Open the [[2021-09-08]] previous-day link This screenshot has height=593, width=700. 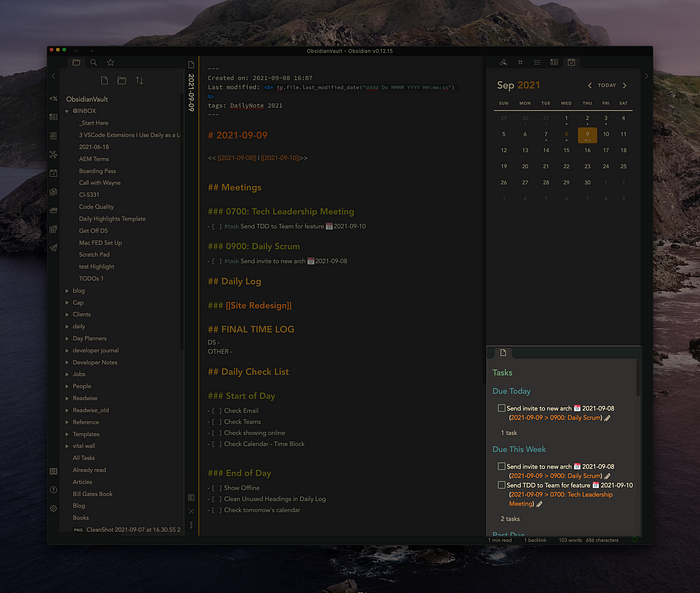pos(237,158)
